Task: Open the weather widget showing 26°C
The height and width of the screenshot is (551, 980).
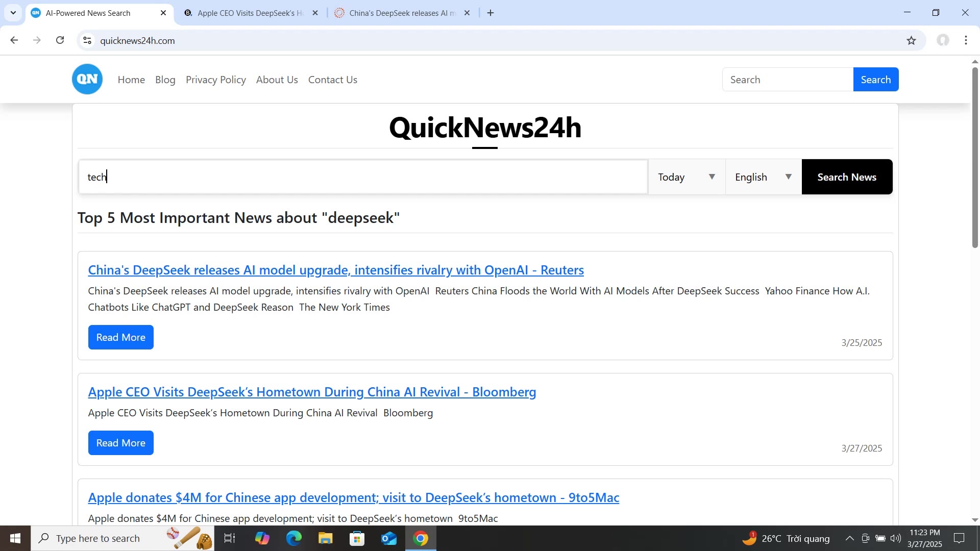Action: coord(786,538)
